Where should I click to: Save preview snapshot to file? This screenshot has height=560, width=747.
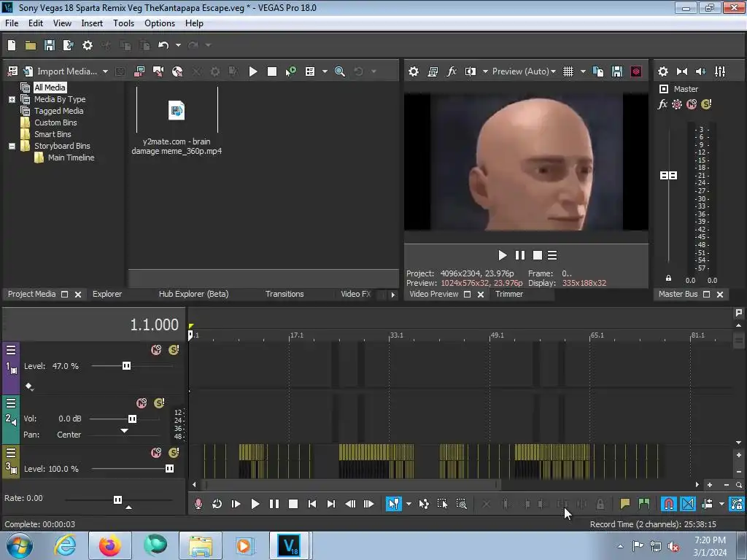(x=617, y=71)
